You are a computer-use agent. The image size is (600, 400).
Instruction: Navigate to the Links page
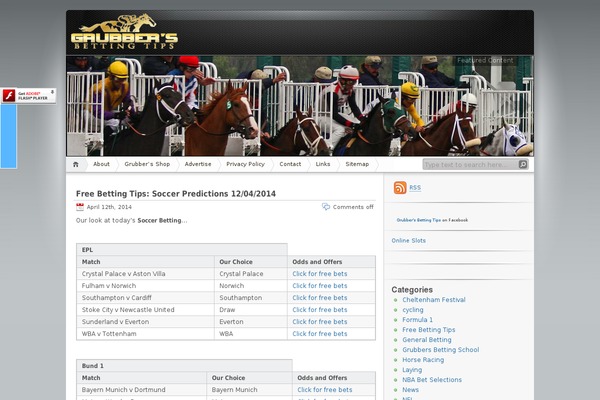click(x=323, y=164)
